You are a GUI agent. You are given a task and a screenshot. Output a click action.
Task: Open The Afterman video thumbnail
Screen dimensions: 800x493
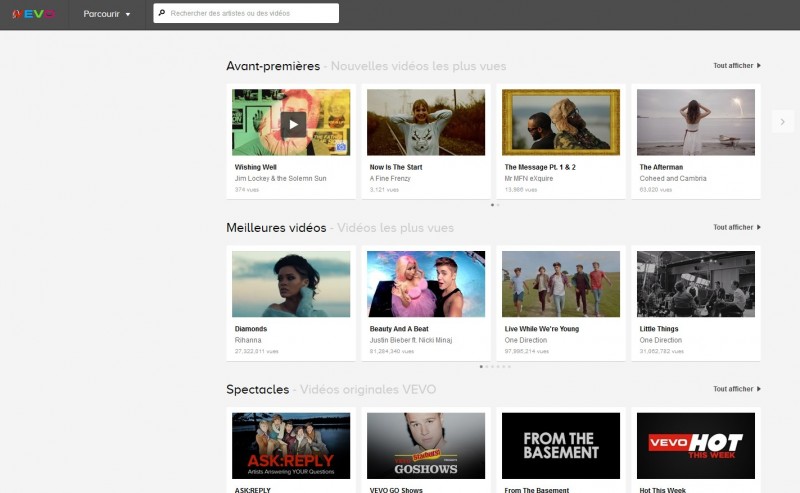(x=696, y=122)
